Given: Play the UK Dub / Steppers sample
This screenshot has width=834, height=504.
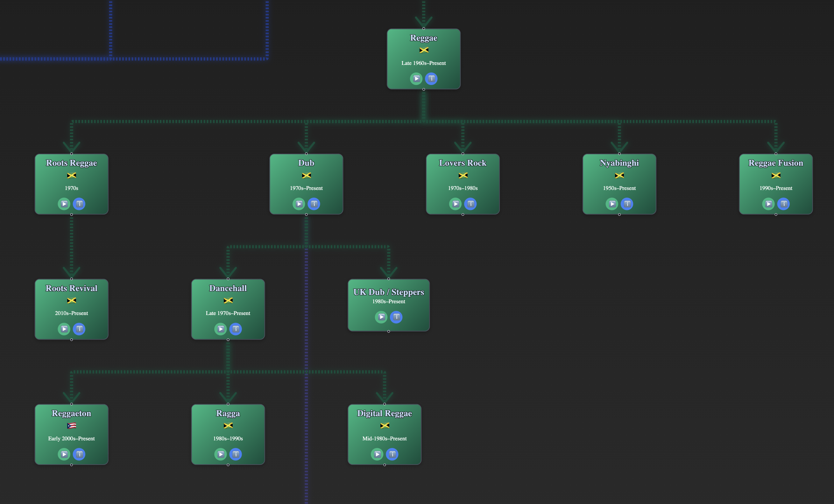Looking at the screenshot, I should (381, 317).
